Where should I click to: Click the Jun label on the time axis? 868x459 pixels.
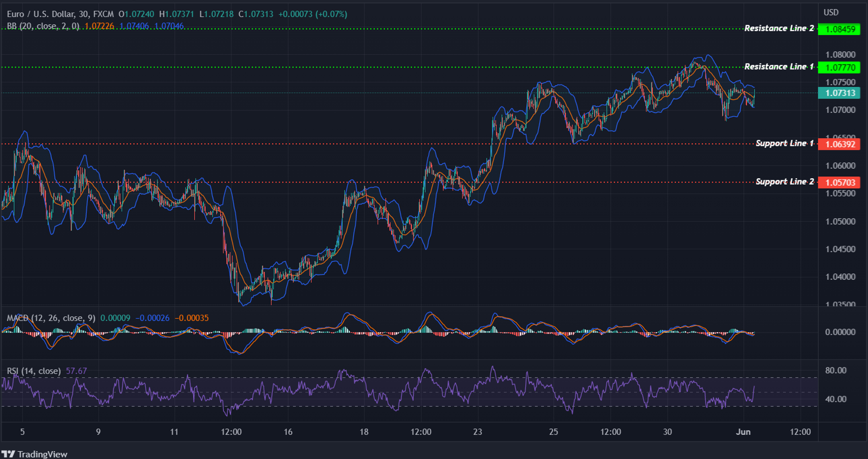tap(744, 432)
